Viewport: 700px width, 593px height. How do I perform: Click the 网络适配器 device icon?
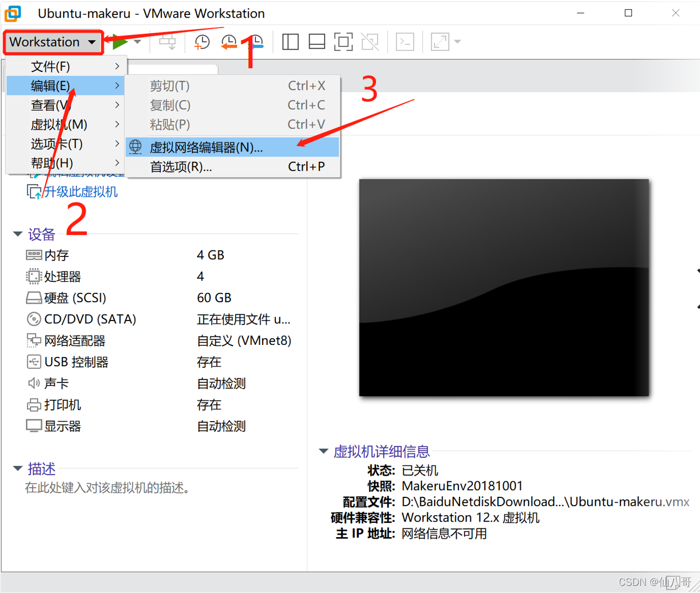coord(34,340)
